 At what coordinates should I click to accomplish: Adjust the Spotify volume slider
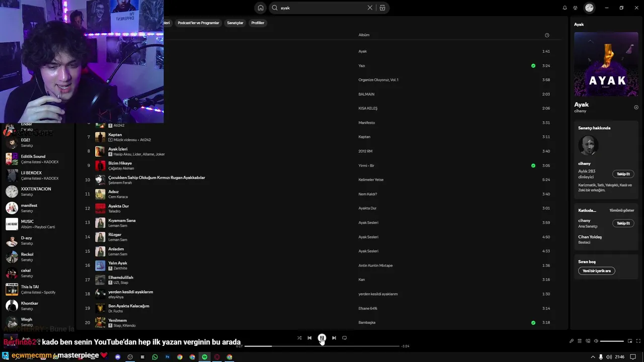point(612,341)
